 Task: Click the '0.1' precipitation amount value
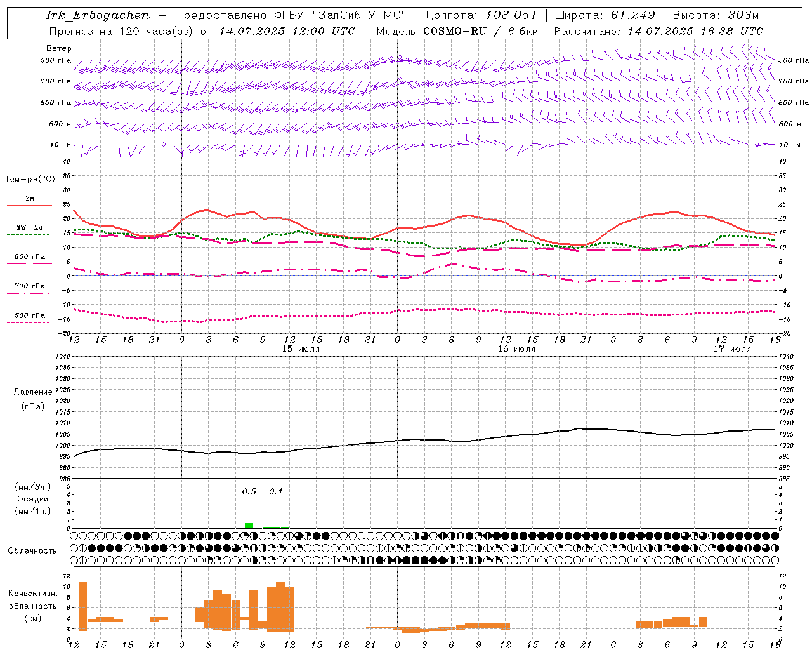pyautogui.click(x=275, y=491)
